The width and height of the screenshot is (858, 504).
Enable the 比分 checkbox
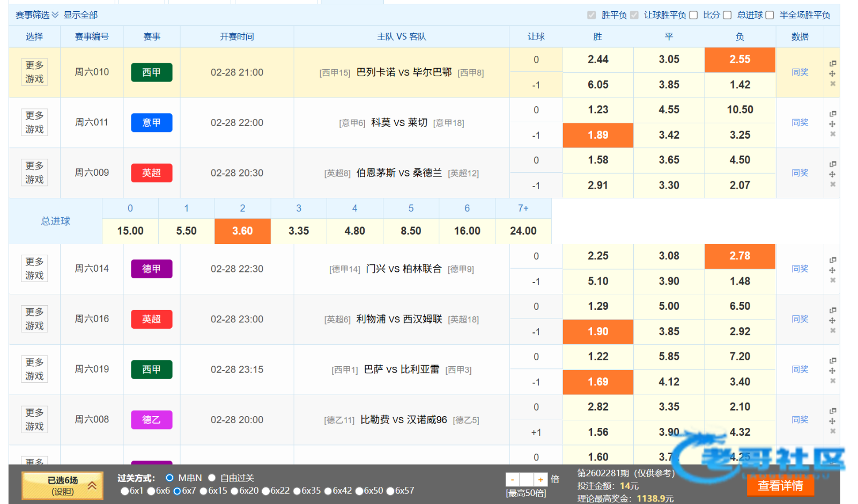click(693, 15)
